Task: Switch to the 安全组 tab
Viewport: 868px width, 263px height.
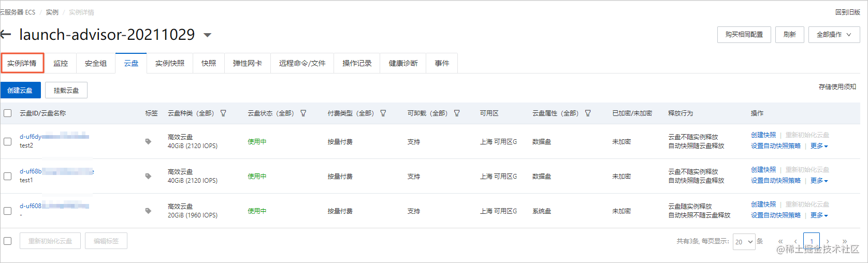Action: coord(96,63)
